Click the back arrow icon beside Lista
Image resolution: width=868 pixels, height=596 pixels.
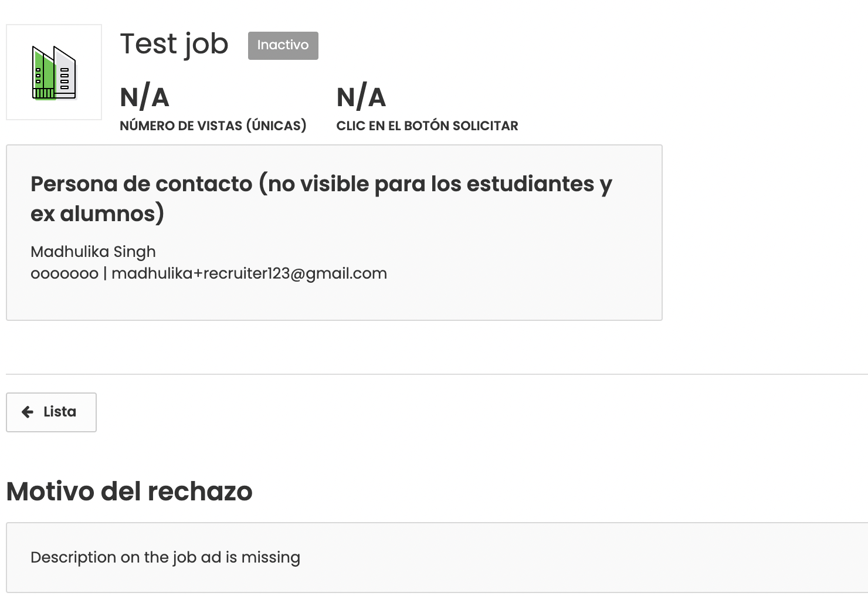click(x=28, y=412)
